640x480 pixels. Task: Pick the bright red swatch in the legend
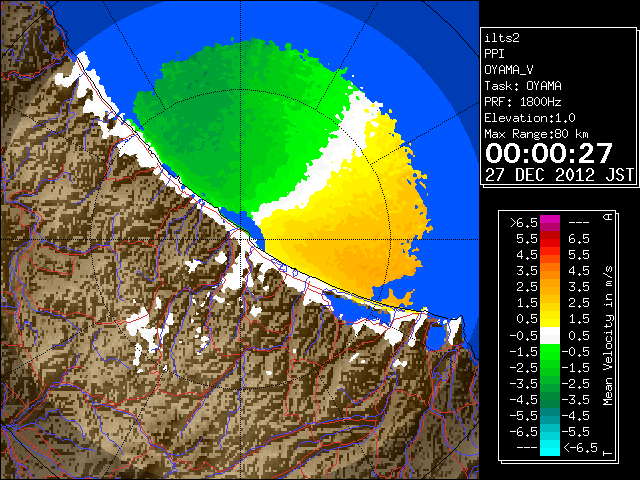point(550,242)
